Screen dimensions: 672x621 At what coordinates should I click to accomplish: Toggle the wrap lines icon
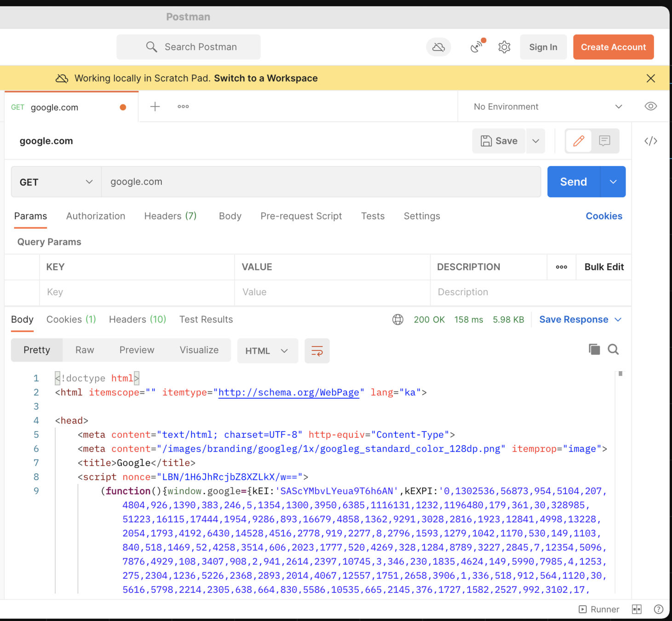point(317,351)
